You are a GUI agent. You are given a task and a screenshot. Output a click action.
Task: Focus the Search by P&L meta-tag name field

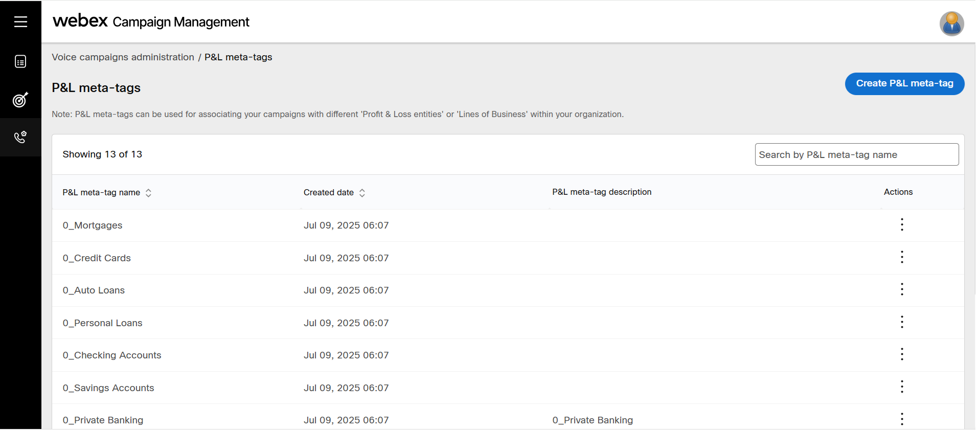pyautogui.click(x=856, y=154)
